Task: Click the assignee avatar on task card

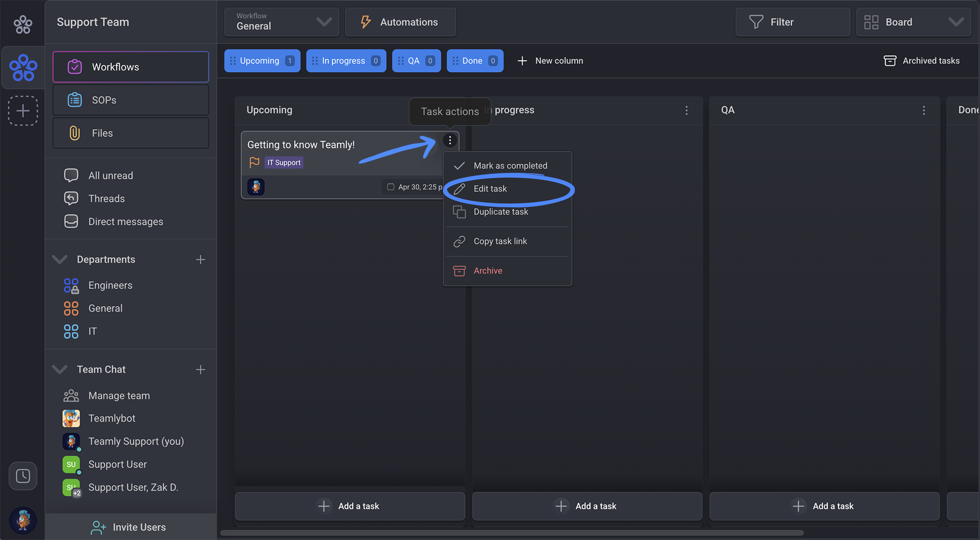Action: (256, 187)
